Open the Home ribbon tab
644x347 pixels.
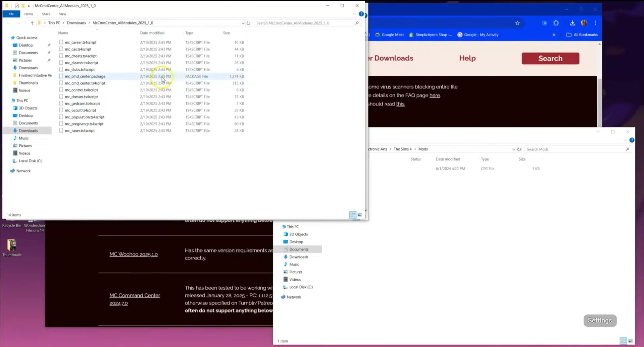[29, 14]
